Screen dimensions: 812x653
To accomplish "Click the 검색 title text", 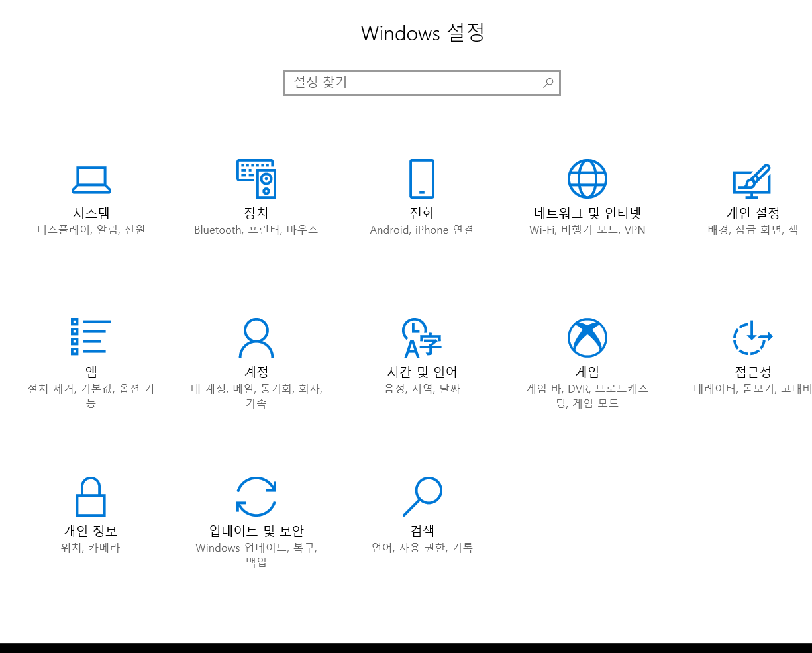I will click(422, 531).
